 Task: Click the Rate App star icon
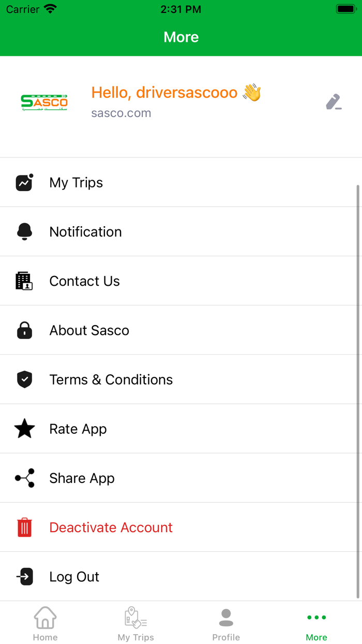24,429
